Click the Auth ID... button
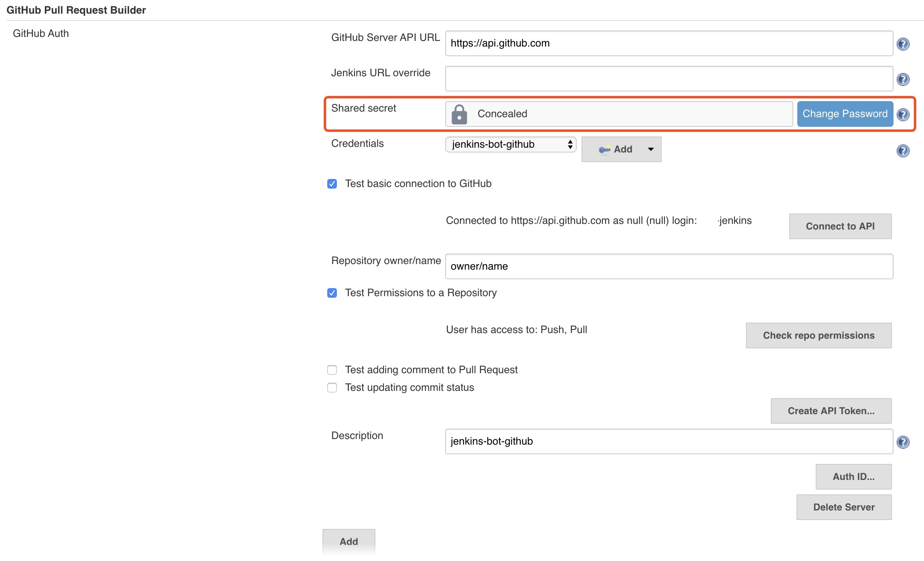The image size is (924, 561). pos(853,477)
